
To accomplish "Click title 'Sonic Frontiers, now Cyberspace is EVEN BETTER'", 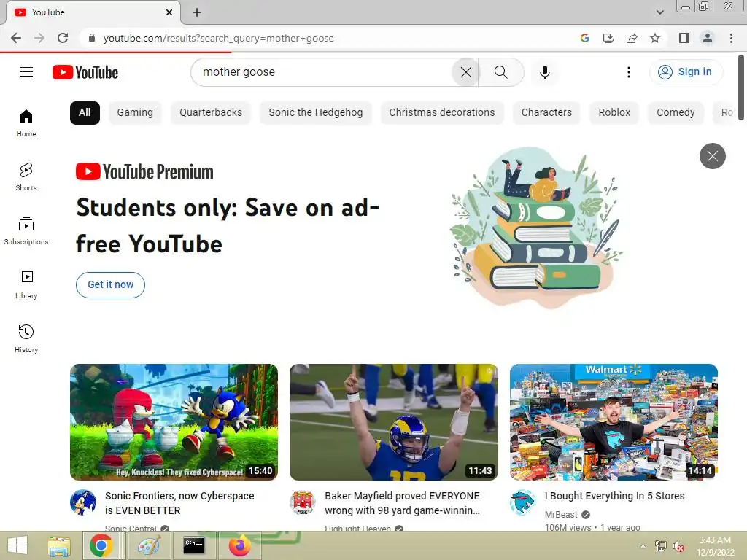I will pyautogui.click(x=179, y=503).
